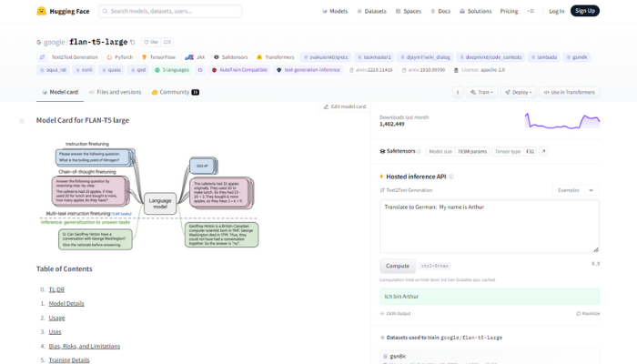This screenshot has height=364, width=637.
Task: Select the esnli dataset tag
Action: [x=84, y=70]
